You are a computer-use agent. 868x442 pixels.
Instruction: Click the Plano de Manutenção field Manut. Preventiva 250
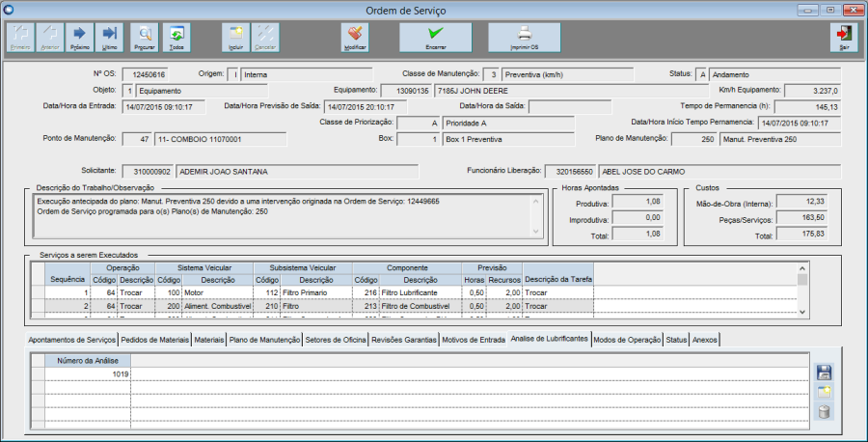[x=780, y=140]
